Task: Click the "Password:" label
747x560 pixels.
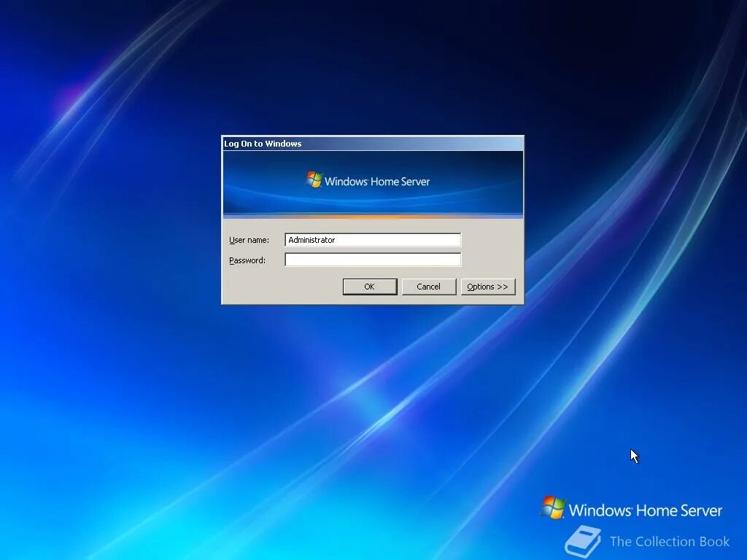Action: (x=247, y=260)
